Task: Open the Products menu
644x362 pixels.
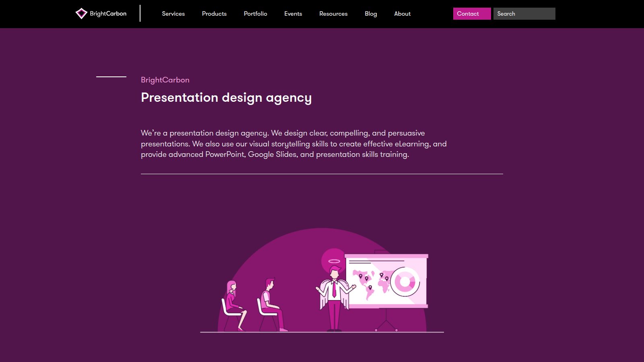Action: tap(214, 14)
